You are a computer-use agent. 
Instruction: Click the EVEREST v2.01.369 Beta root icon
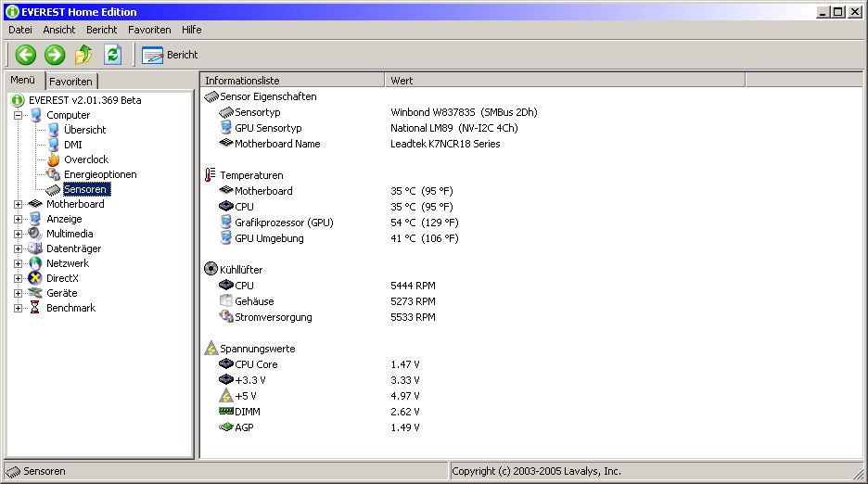[18, 100]
